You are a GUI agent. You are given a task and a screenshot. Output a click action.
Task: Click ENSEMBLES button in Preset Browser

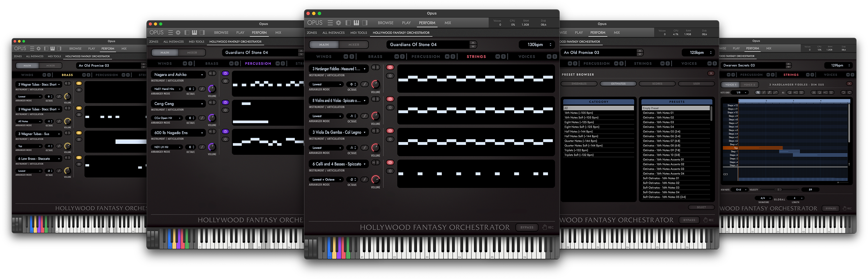pyautogui.click(x=579, y=83)
